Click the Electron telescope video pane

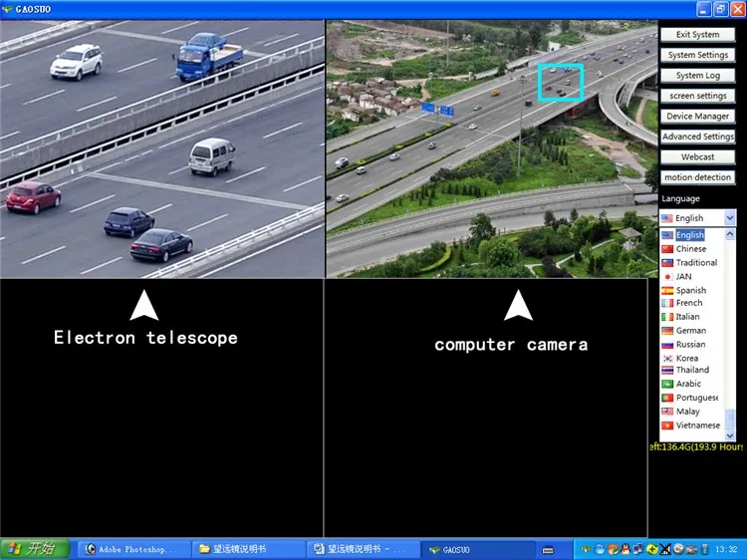162,148
